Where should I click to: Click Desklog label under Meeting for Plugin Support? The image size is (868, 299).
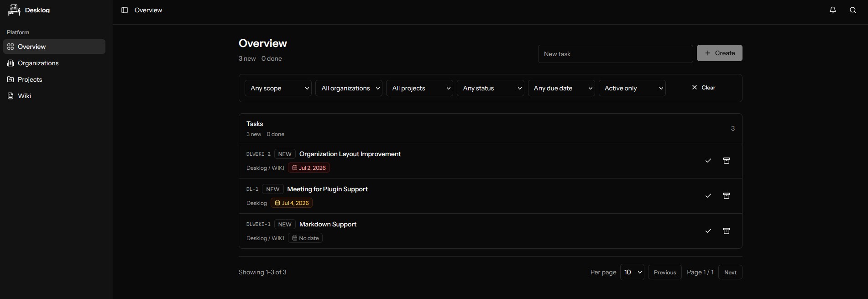point(256,203)
